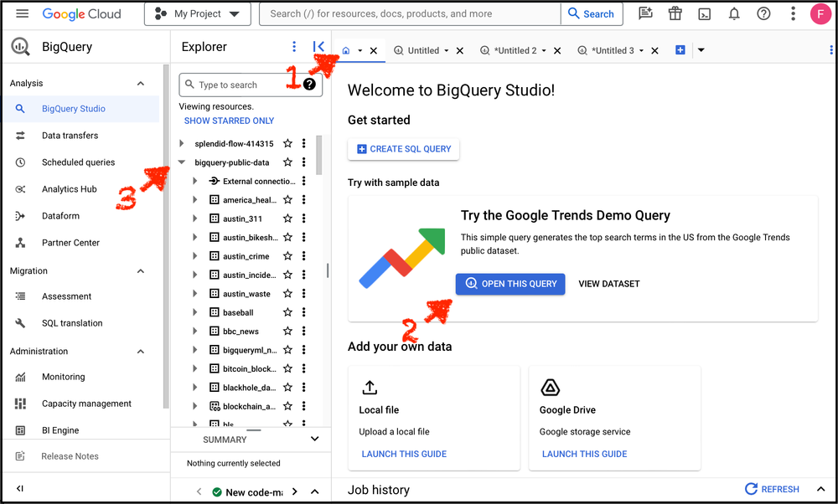Open the Dataform sidebar item

coord(62,215)
